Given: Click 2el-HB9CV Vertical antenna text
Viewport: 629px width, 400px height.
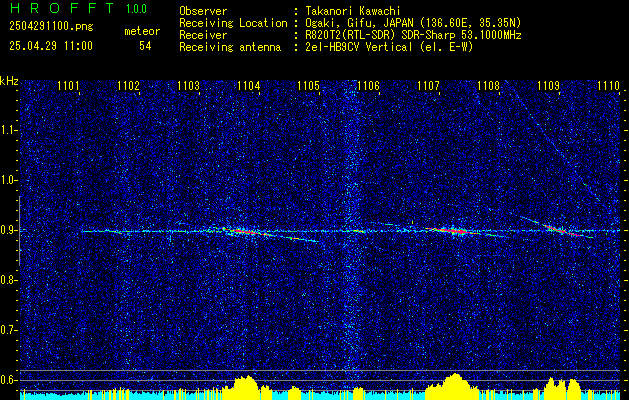Looking at the screenshot, I should click(389, 47).
